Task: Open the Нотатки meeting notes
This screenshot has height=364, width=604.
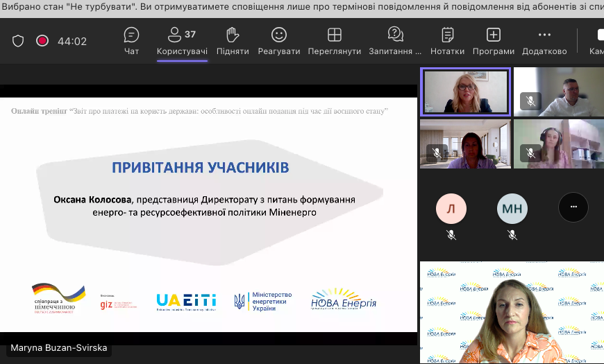Action: pos(448,41)
